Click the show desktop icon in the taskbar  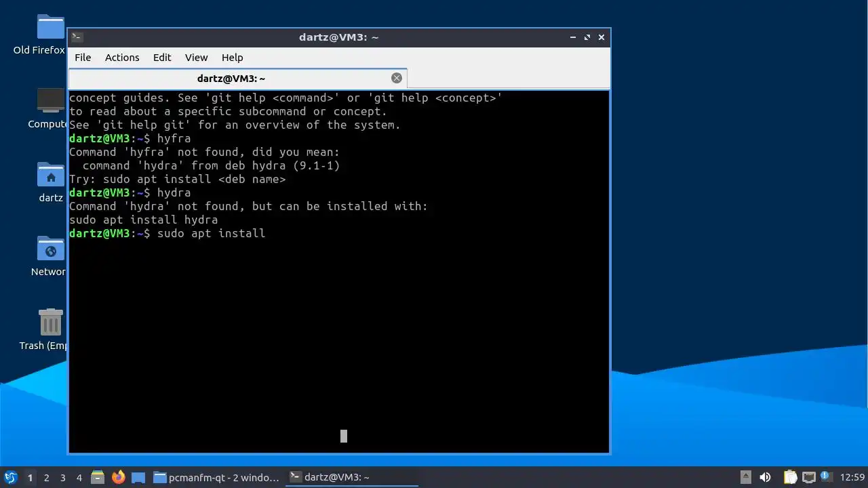coord(138,477)
